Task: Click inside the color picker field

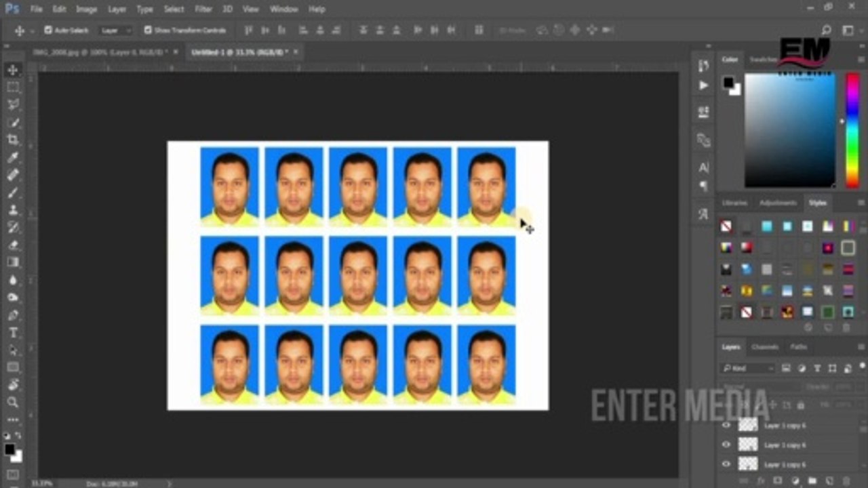Action: (790, 130)
